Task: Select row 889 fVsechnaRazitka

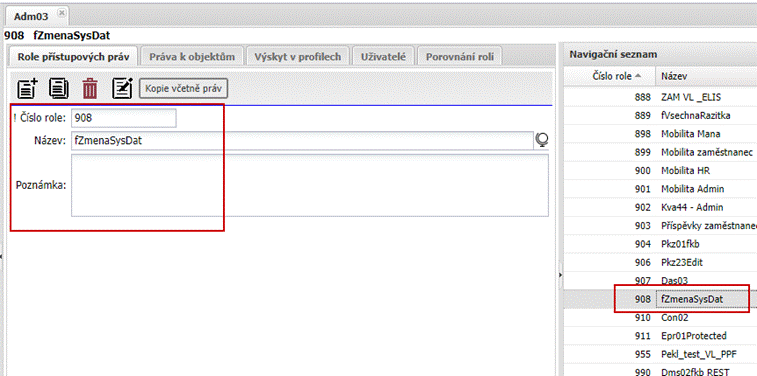Action: click(660, 115)
